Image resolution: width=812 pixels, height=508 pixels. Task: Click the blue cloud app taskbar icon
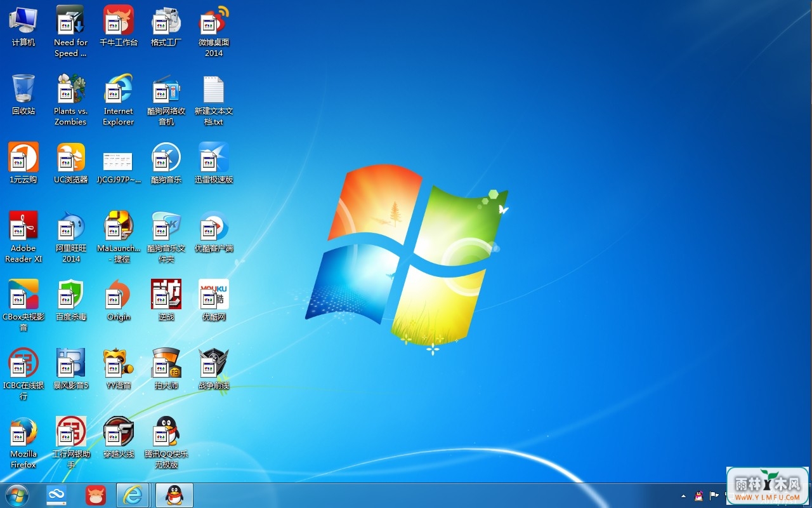56,495
